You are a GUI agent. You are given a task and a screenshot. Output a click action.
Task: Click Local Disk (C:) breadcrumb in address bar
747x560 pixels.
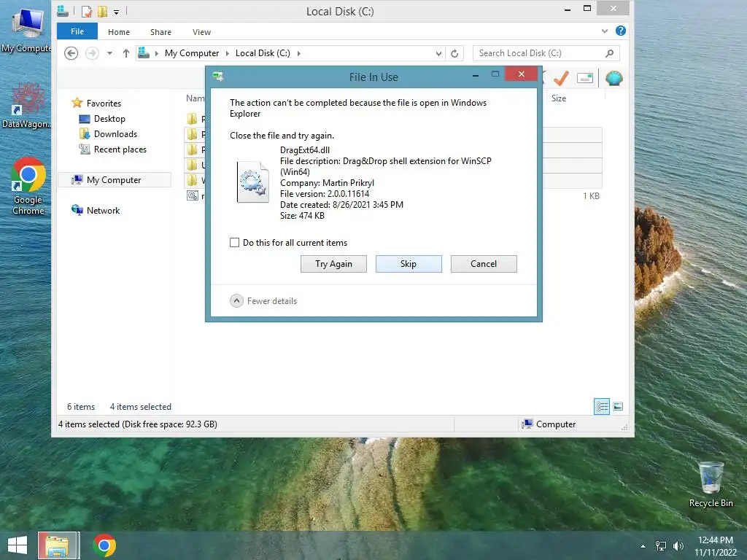click(x=263, y=53)
